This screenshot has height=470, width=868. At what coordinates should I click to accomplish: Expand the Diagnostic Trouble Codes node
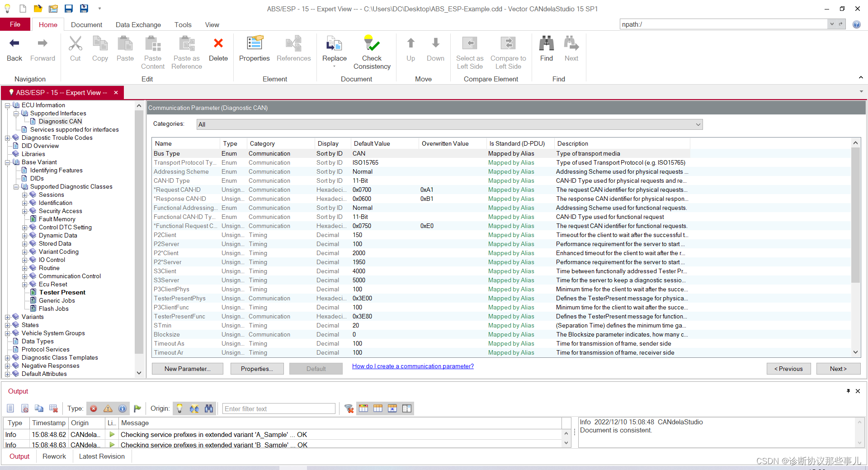[8, 138]
